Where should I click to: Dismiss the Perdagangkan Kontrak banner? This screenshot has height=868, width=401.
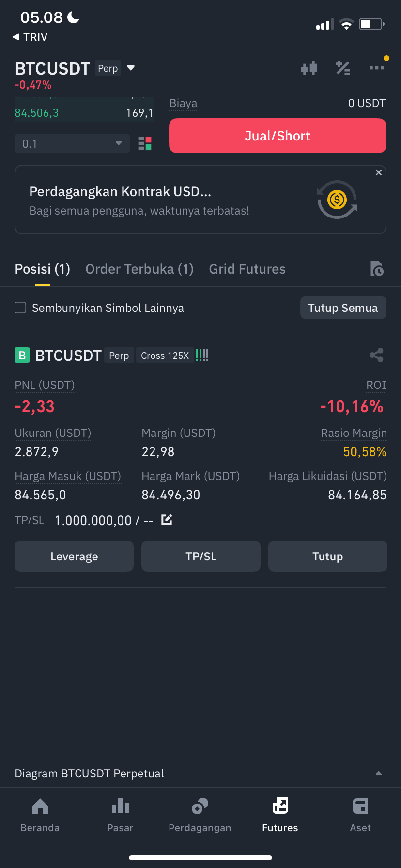379,172
